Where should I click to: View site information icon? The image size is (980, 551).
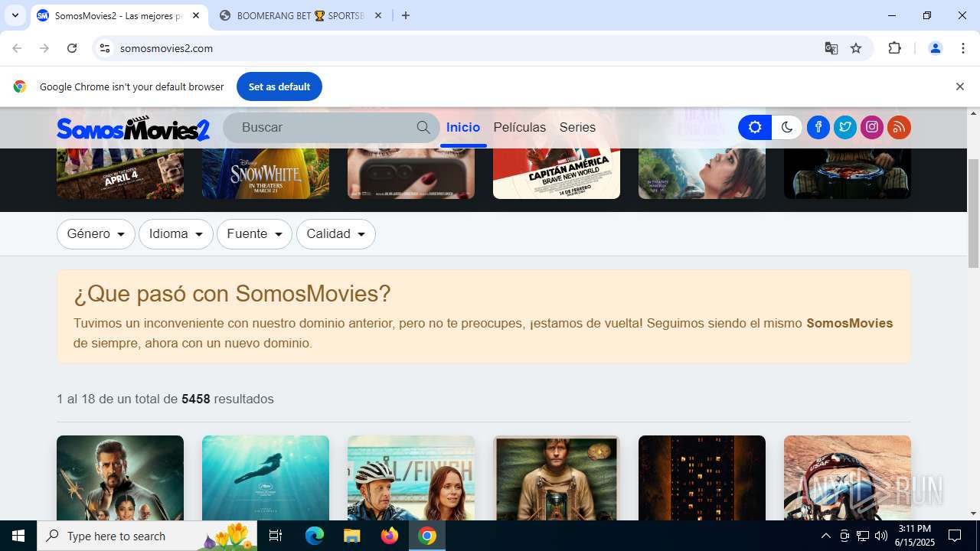pyautogui.click(x=106, y=48)
